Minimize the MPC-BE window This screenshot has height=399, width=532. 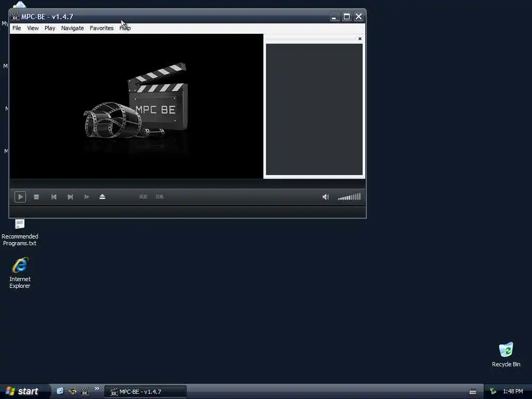[x=334, y=17]
